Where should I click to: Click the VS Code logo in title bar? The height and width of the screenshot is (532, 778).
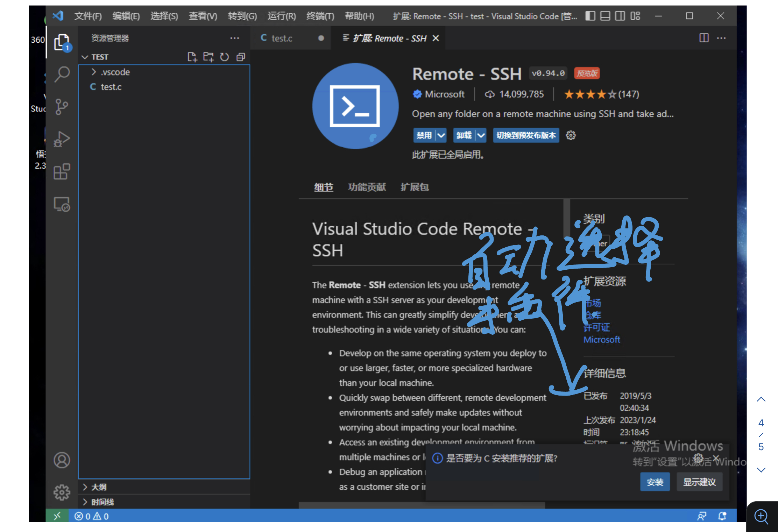coord(58,16)
